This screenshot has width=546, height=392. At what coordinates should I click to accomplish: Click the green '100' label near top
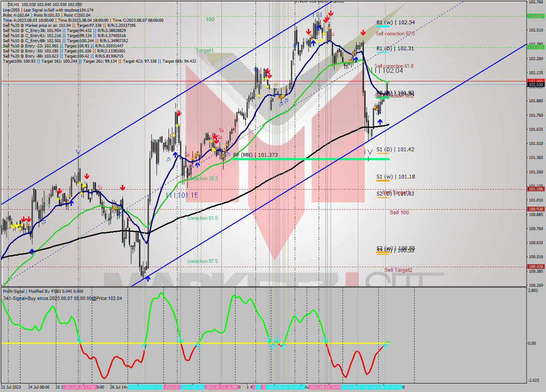click(x=210, y=20)
